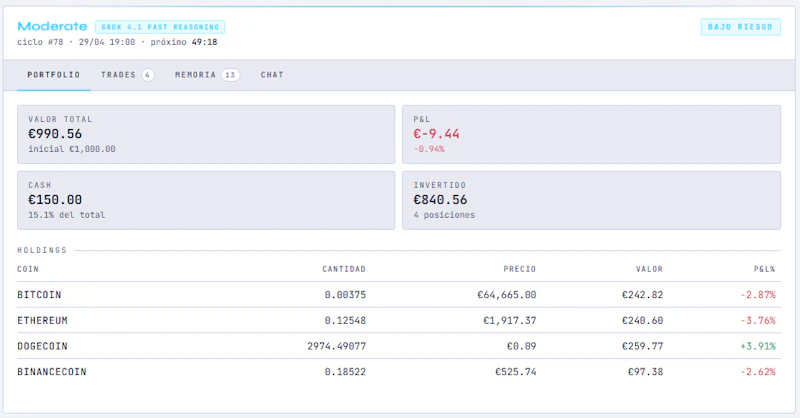This screenshot has width=800, height=418.
Task: Click Bitcoin quantity 0.00375
Action: pos(345,295)
